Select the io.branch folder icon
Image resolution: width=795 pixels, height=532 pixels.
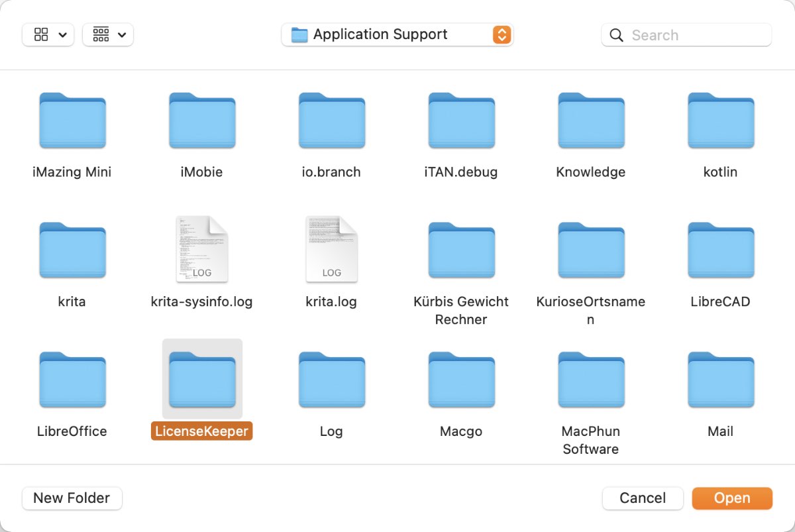click(332, 120)
